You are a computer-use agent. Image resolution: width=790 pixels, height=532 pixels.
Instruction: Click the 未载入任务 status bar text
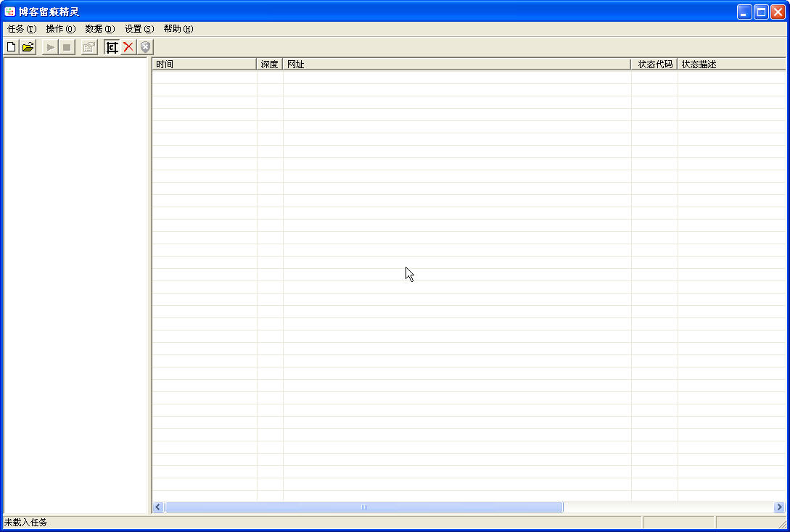[x=25, y=523]
